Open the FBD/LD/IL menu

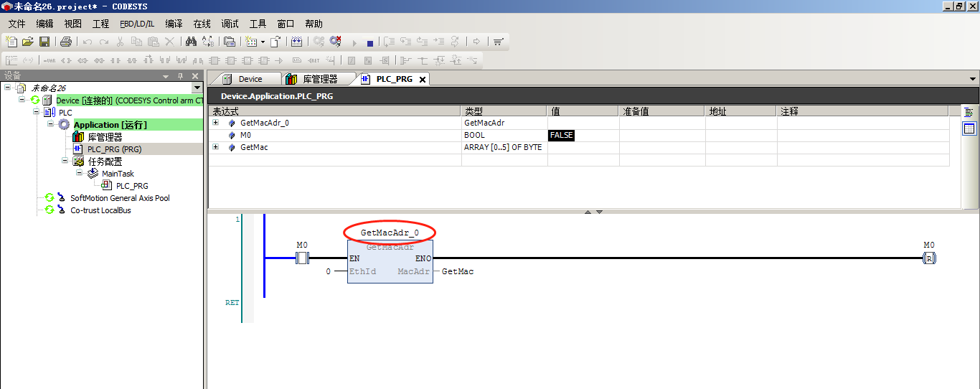click(x=137, y=24)
